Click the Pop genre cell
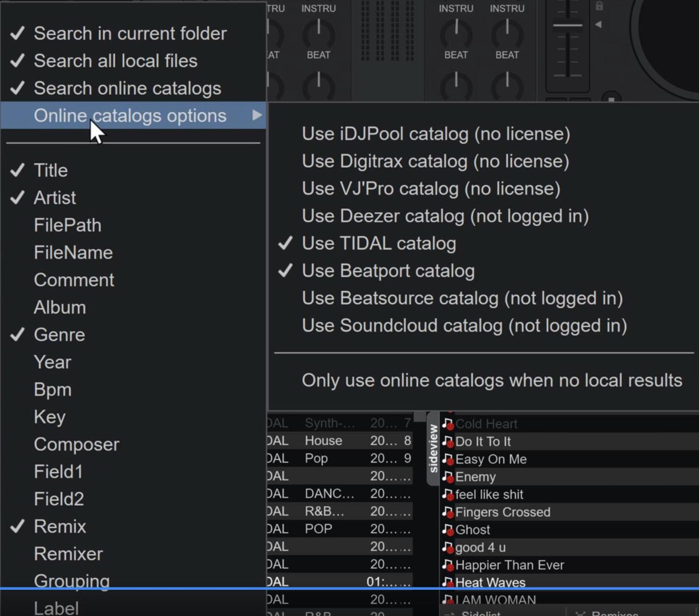 coord(316,459)
